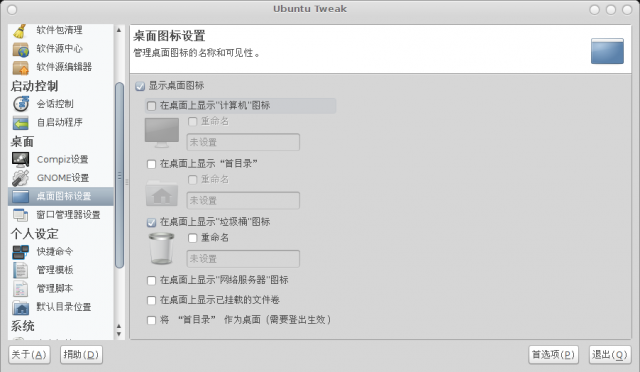
Task: Enable 在桌面上显示"首目录" checkbox
Action: (151, 164)
